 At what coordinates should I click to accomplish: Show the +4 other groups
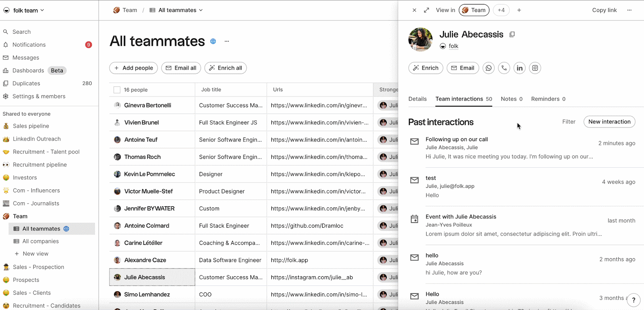click(501, 10)
